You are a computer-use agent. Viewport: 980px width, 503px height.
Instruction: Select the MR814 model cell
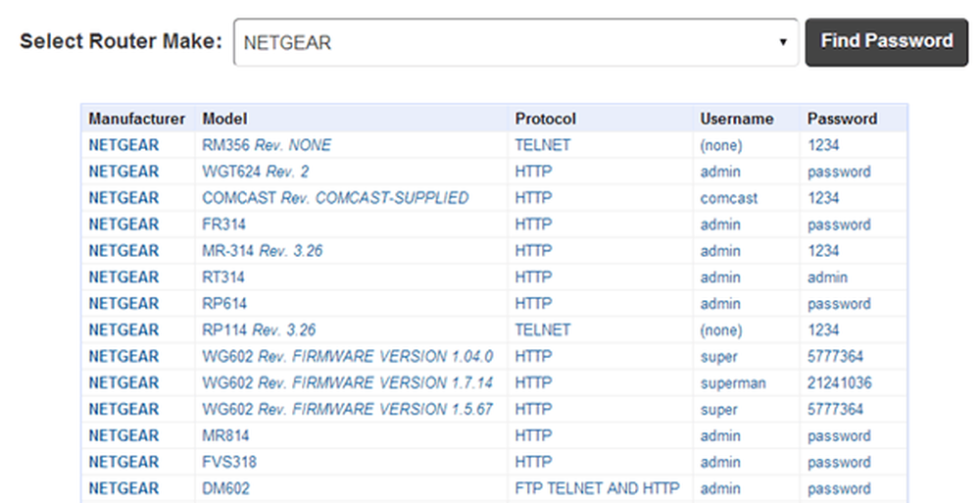coord(225,435)
